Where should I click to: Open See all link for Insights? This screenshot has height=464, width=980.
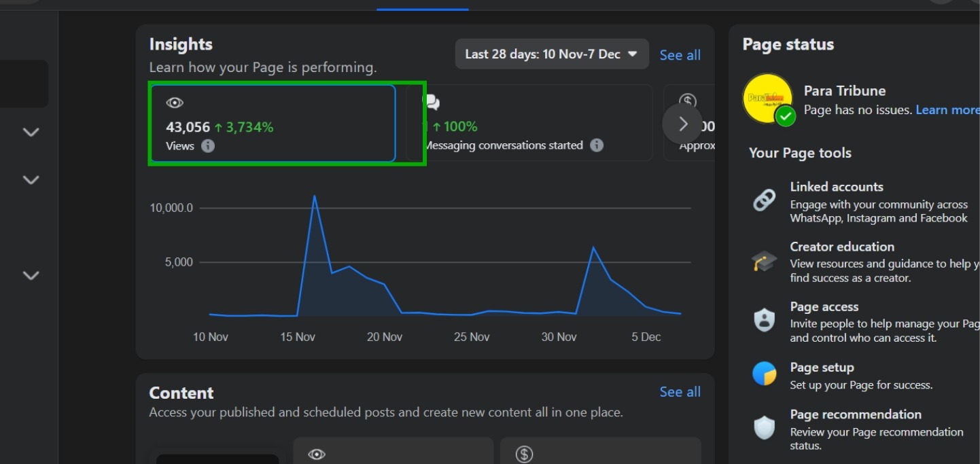tap(680, 55)
